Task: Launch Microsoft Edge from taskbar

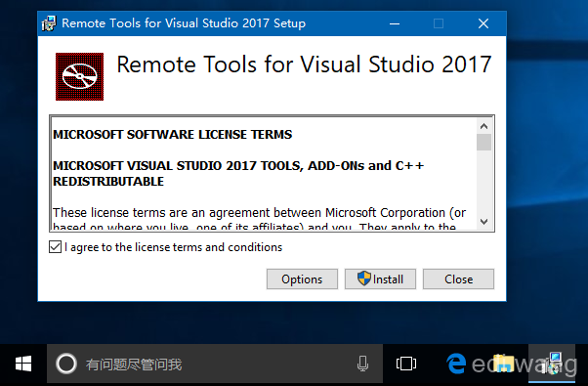Action: tap(456, 364)
